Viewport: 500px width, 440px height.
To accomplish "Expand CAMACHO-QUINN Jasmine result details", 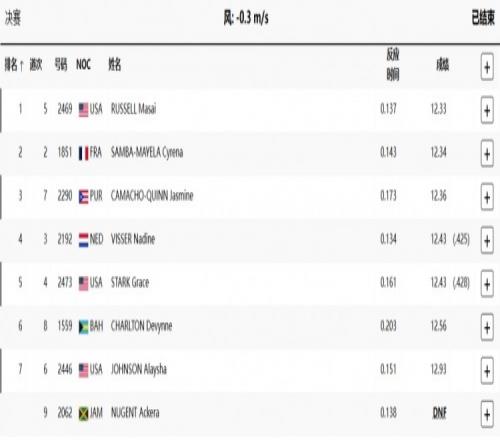I will tap(487, 197).
